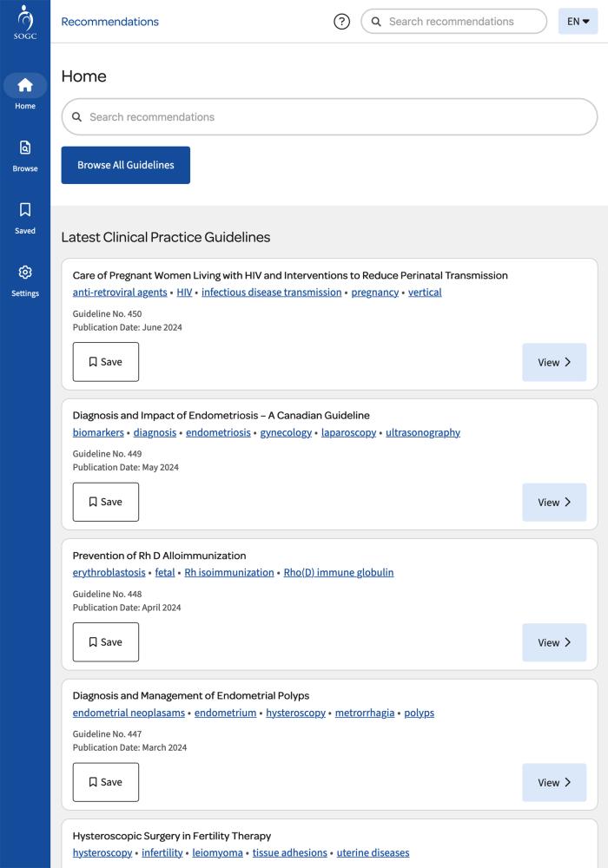Save the HIV pregnancy guideline No. 450
Viewport: 608px width, 868px height.
click(x=106, y=361)
